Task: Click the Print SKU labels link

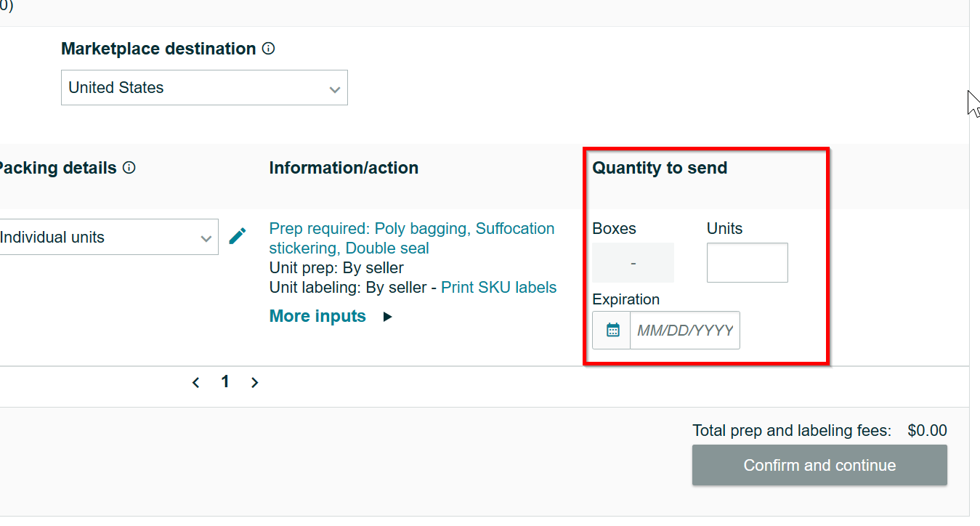Action: pyautogui.click(x=498, y=288)
